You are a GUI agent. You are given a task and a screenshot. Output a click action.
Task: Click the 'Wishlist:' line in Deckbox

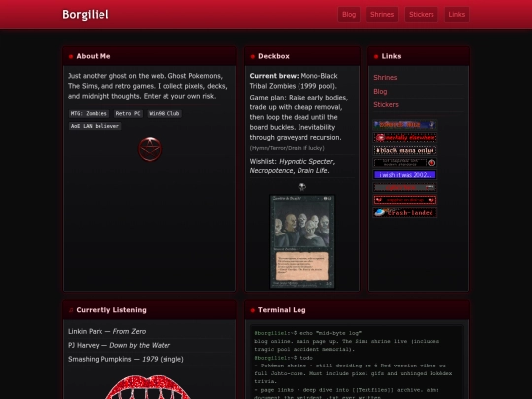[x=293, y=166]
